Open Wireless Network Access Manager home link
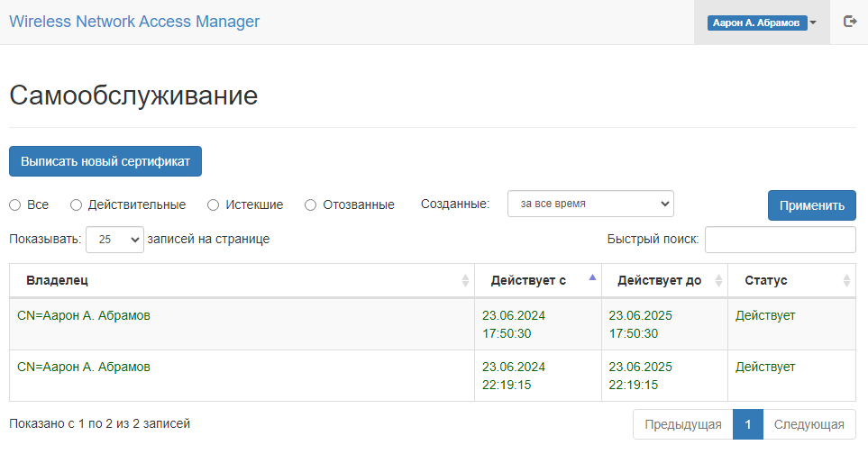 [134, 22]
